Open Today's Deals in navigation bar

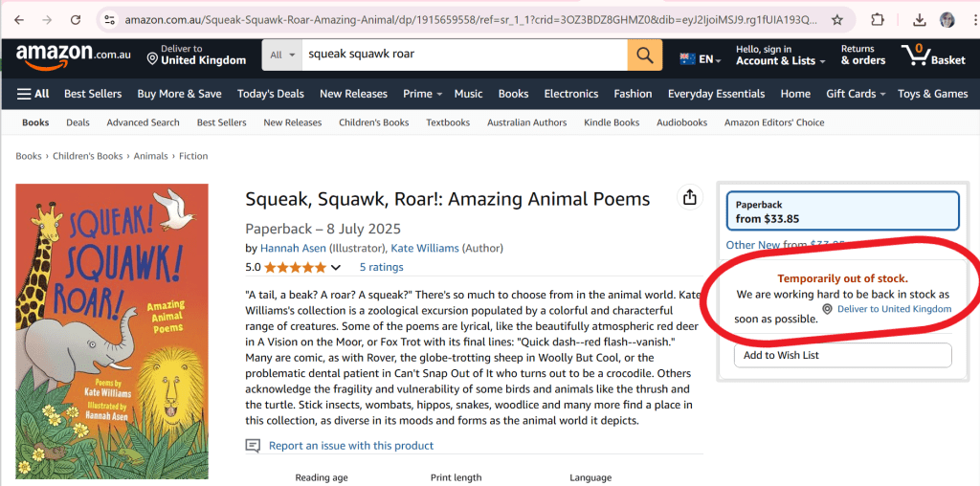point(271,94)
